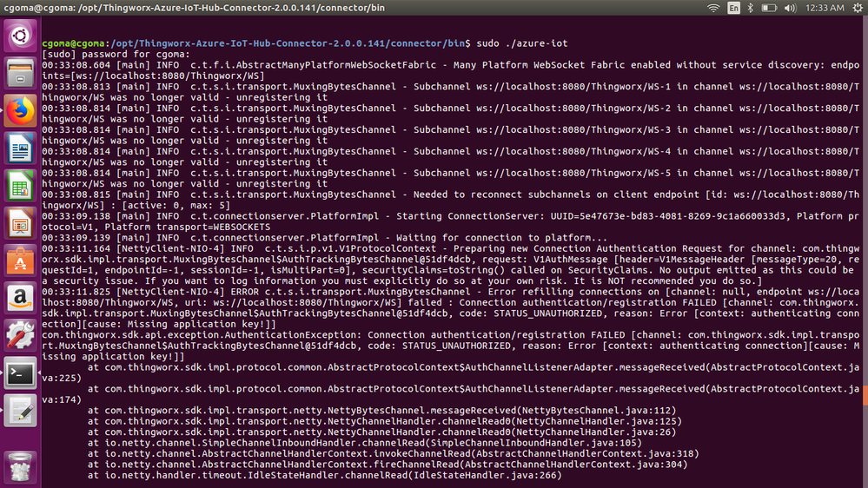868x488 pixels.
Task: Open the Trash in the launcher
Action: (20, 467)
